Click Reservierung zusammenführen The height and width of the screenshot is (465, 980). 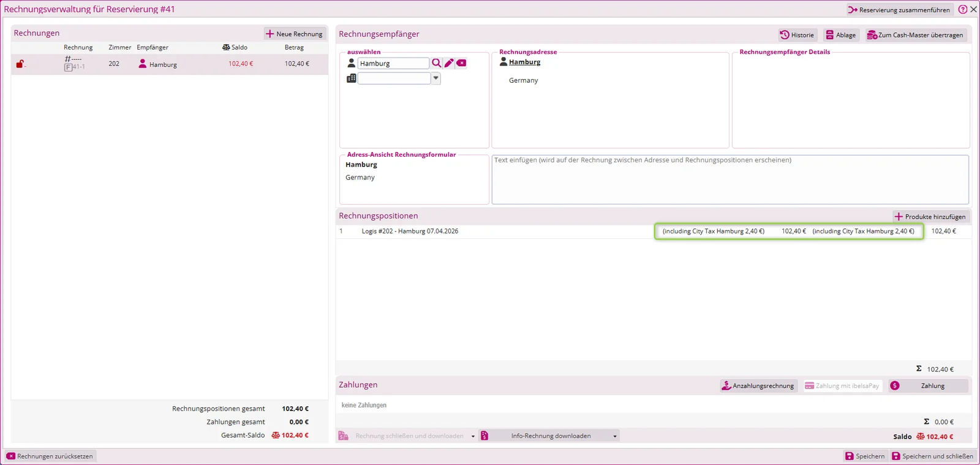[899, 10]
